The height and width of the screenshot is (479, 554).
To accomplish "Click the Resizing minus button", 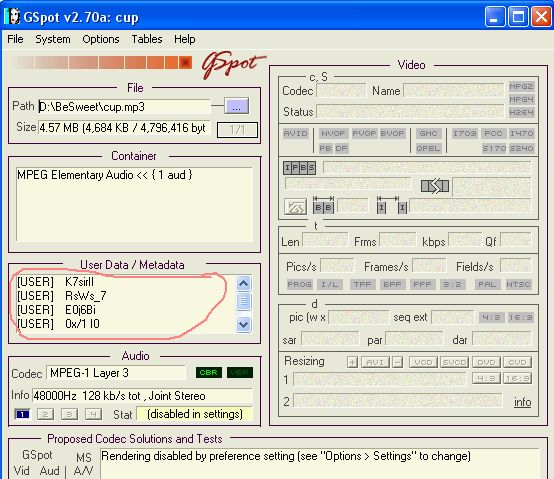I will [397, 362].
